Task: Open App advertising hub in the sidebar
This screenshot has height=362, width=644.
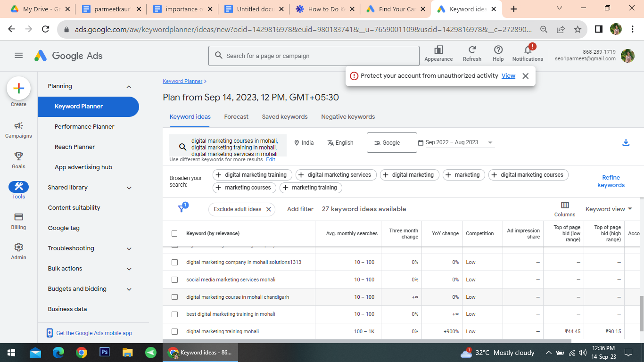Action: (83, 167)
